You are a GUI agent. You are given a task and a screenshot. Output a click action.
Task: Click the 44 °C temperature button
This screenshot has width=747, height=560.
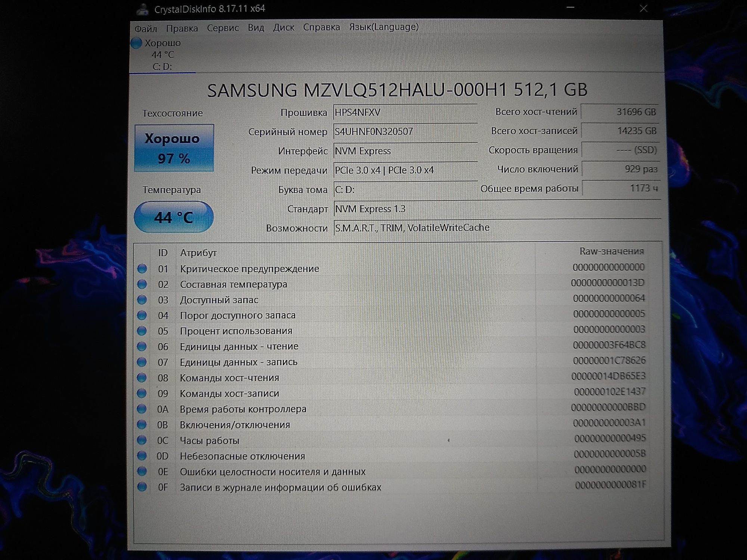174,217
